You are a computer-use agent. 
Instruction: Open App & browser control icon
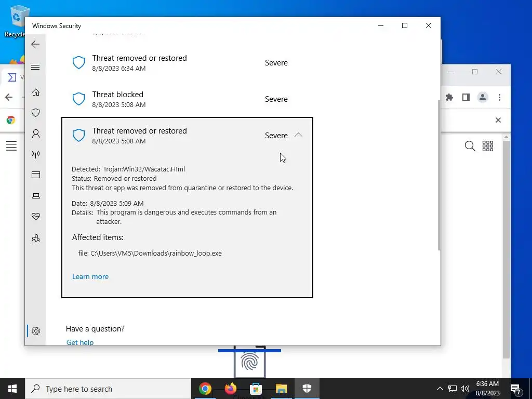(x=36, y=175)
